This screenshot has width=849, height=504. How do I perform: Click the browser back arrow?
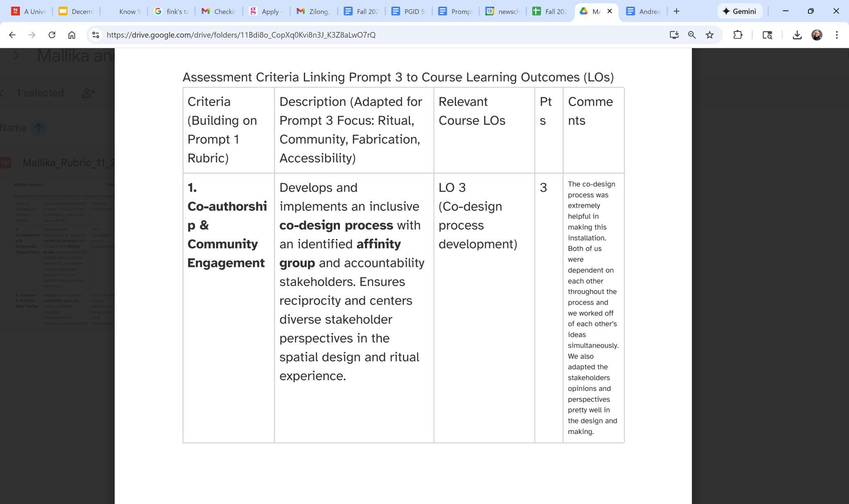12,35
